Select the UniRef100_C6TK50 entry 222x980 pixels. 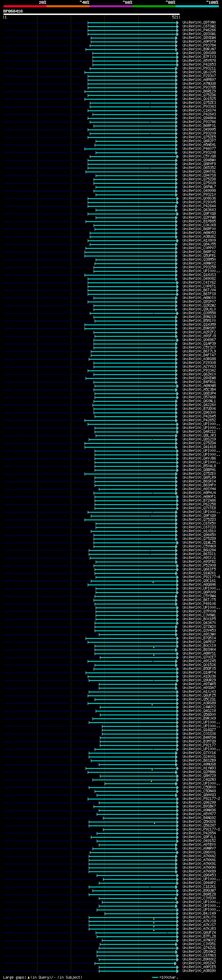pyautogui.click(x=199, y=524)
